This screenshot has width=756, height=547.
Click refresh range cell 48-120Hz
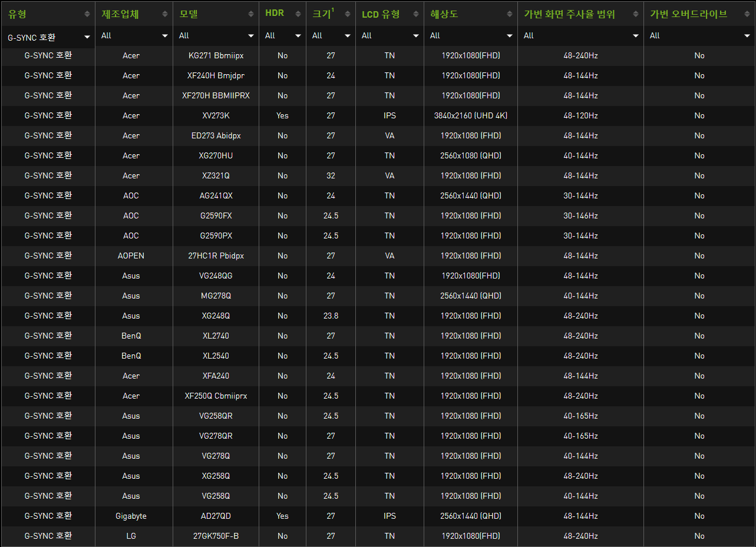click(x=580, y=116)
